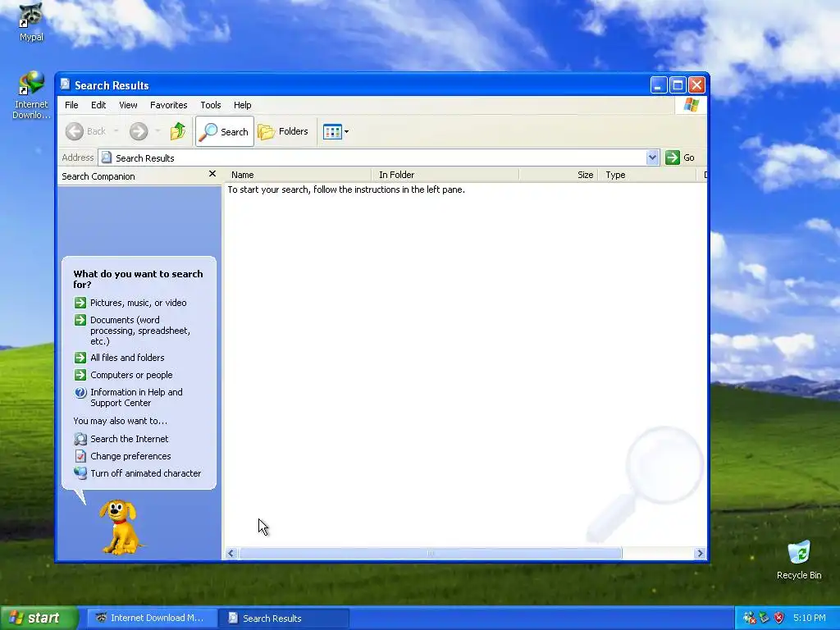Screen dimensions: 840x630
Task: Turn off animated character
Action: click(x=146, y=473)
